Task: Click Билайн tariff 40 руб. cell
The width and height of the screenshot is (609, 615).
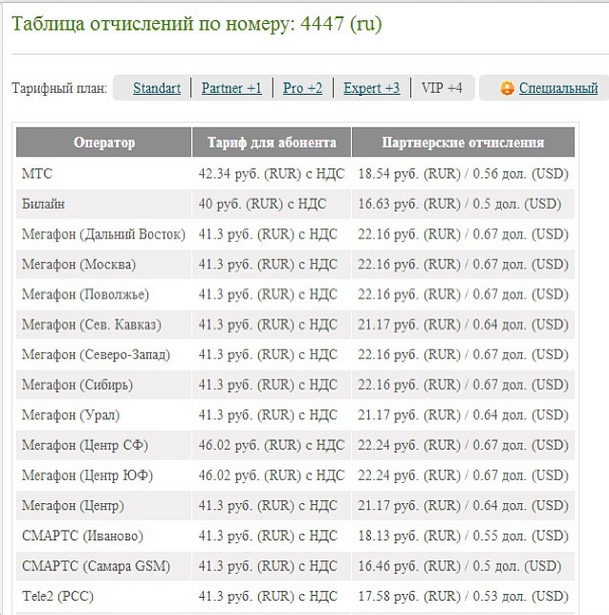Action: [x=272, y=204]
